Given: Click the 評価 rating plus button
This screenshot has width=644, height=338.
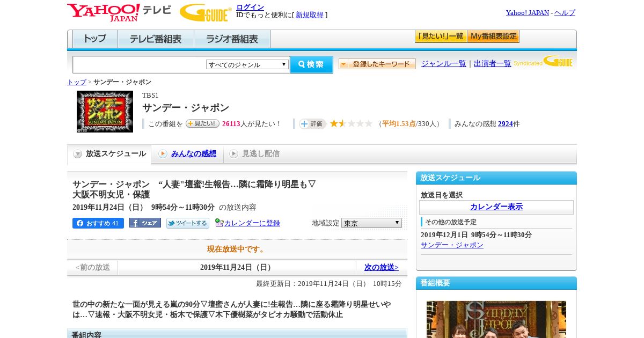Looking at the screenshot, I should tap(313, 124).
